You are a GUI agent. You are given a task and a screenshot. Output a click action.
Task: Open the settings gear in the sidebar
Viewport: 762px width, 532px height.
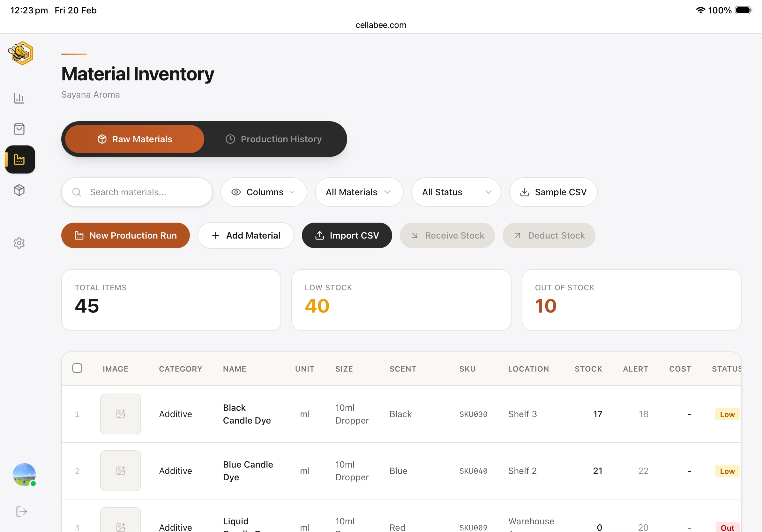(x=19, y=243)
